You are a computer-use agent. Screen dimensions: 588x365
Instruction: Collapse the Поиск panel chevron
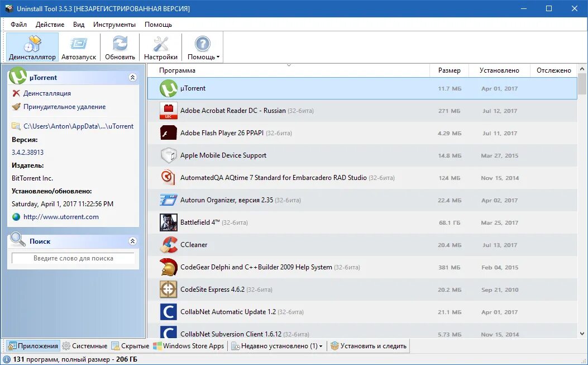pyautogui.click(x=132, y=241)
